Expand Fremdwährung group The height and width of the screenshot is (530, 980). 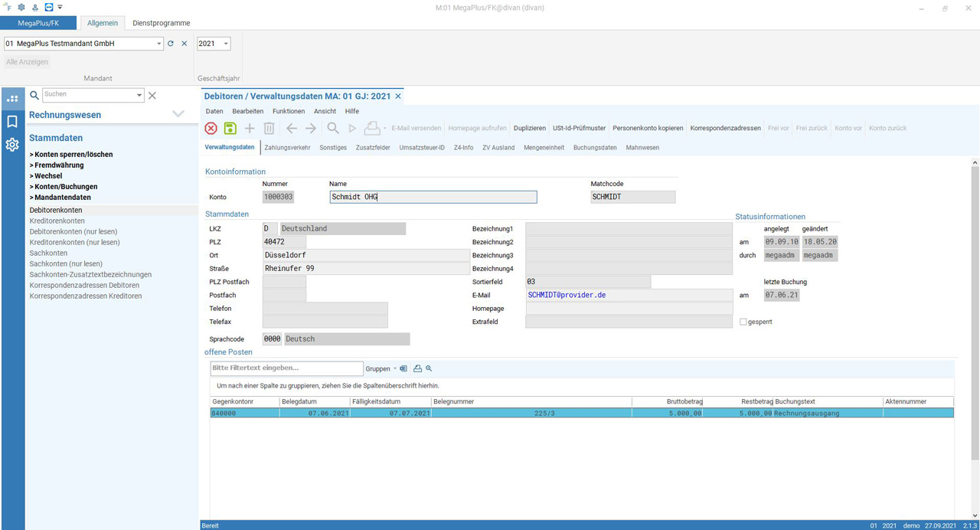click(x=57, y=165)
